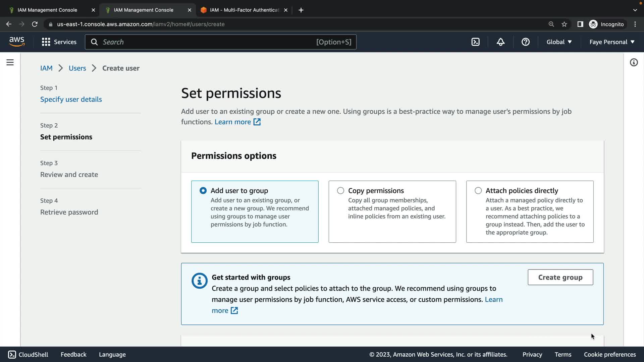Image resolution: width=644 pixels, height=362 pixels.
Task: Click the AWS logo home icon
Action: (x=17, y=42)
